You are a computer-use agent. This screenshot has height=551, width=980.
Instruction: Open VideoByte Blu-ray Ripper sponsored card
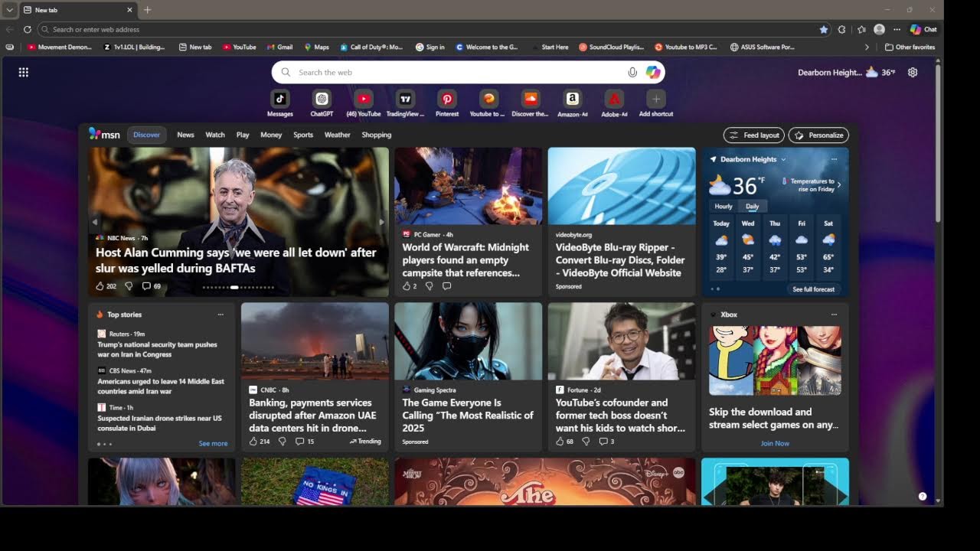pos(622,220)
